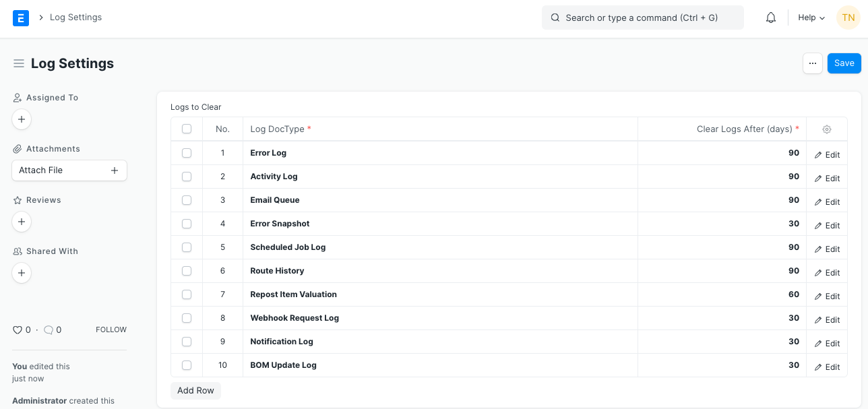Image resolution: width=868 pixels, height=409 pixels.
Task: Open comments via the speech bubble icon
Action: tap(47, 329)
